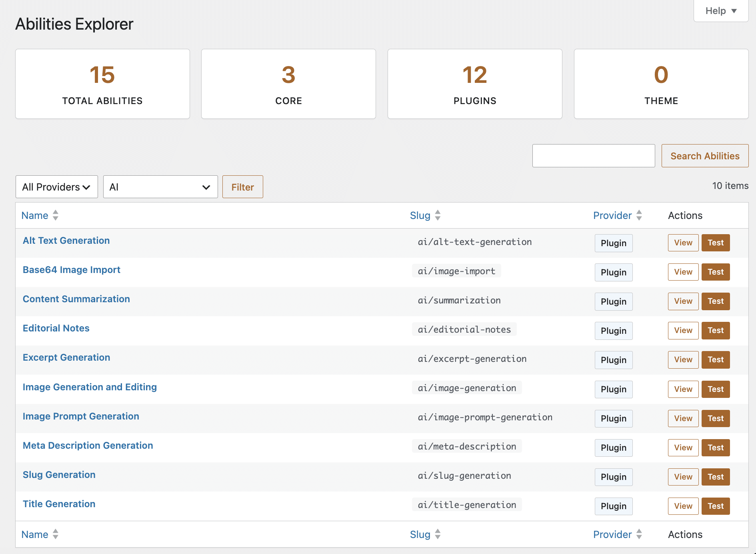Test the Image Generation and Editing row

click(716, 389)
